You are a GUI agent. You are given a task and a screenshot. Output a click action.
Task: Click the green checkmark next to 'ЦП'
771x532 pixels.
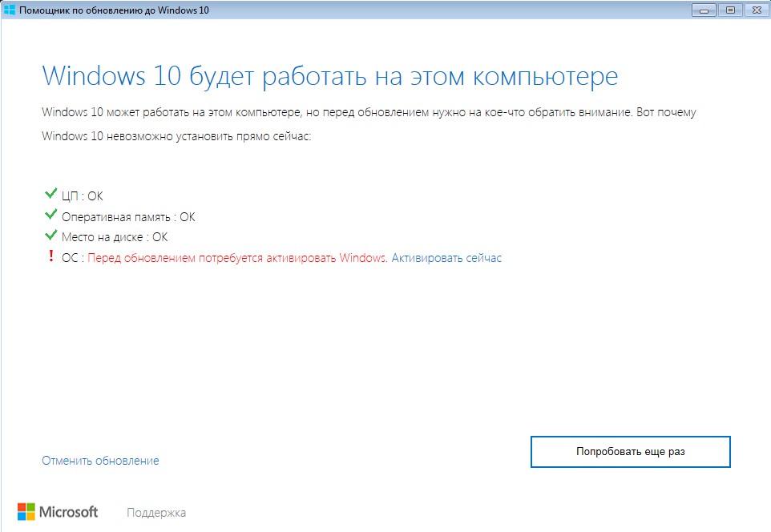pyautogui.click(x=50, y=193)
